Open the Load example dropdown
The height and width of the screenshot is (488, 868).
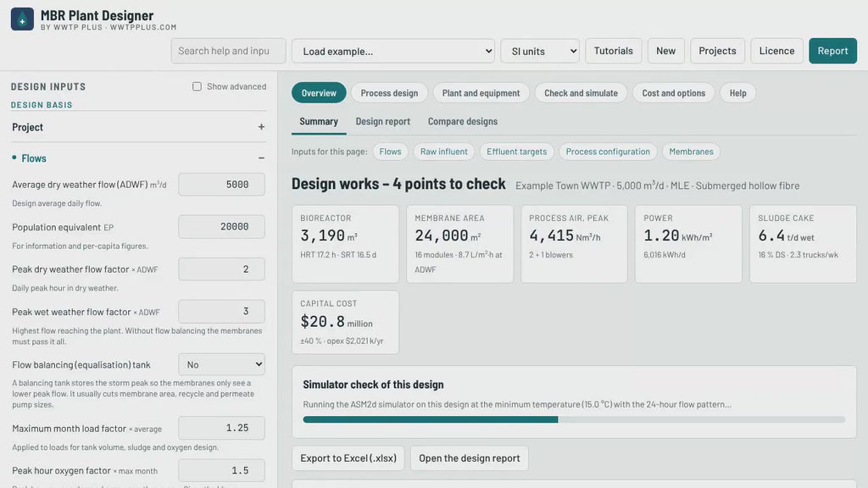[393, 51]
